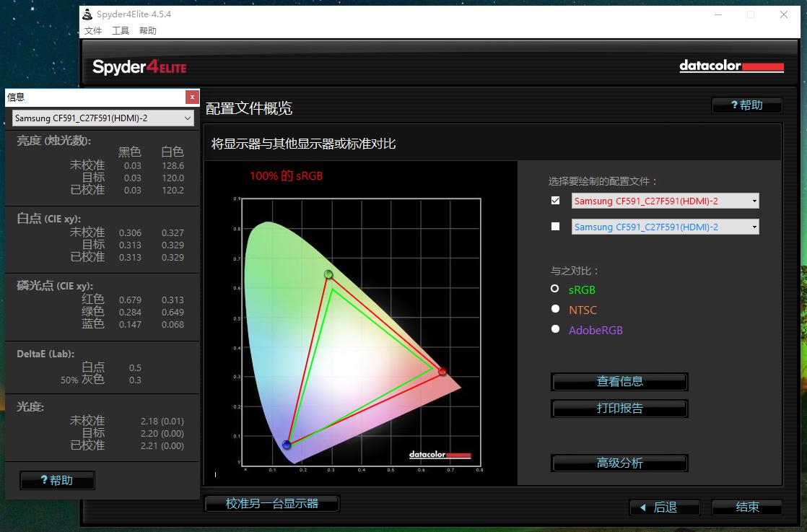Click 打印报告 to print the report
The height and width of the screenshot is (532, 807).
click(619, 408)
